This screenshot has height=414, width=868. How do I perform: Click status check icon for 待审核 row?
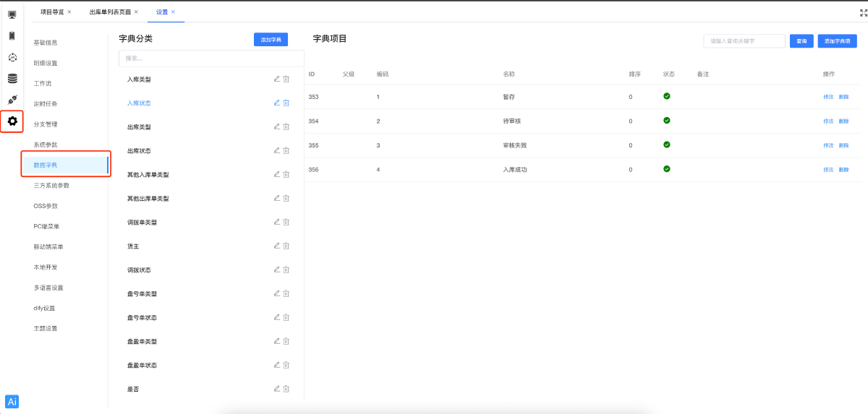(x=667, y=121)
